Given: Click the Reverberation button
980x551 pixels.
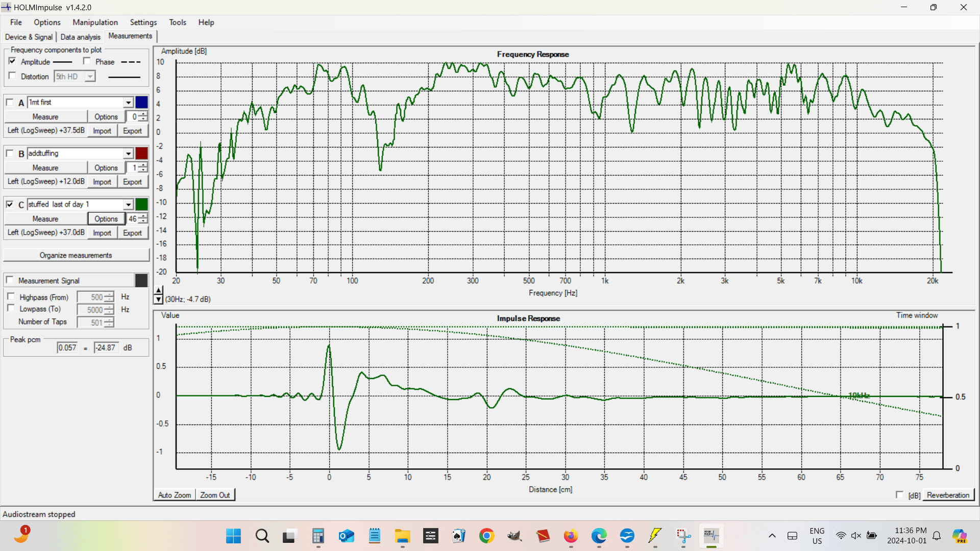Looking at the screenshot, I should 948,495.
